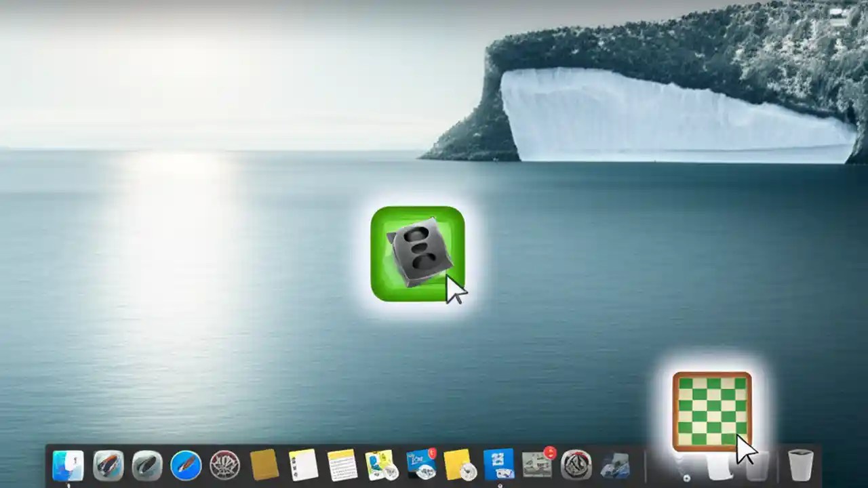Open the stamp-collection style app icon
The image size is (868, 488).
[381, 464]
